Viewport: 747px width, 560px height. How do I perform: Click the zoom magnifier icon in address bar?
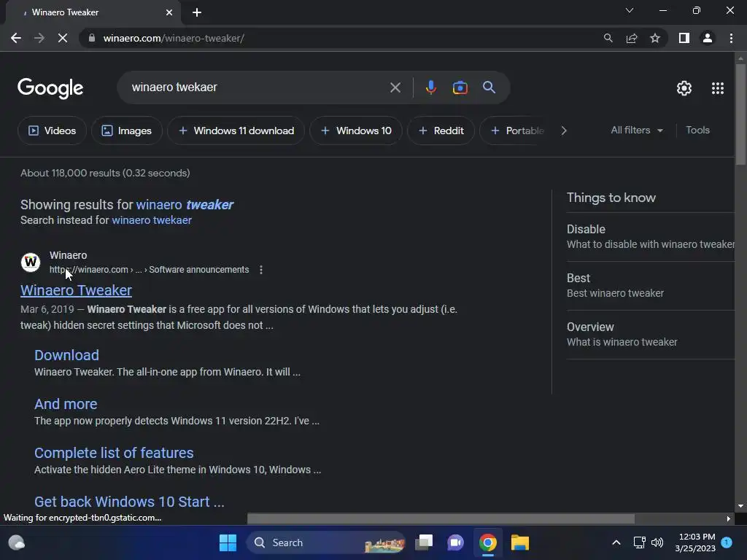pyautogui.click(x=608, y=38)
